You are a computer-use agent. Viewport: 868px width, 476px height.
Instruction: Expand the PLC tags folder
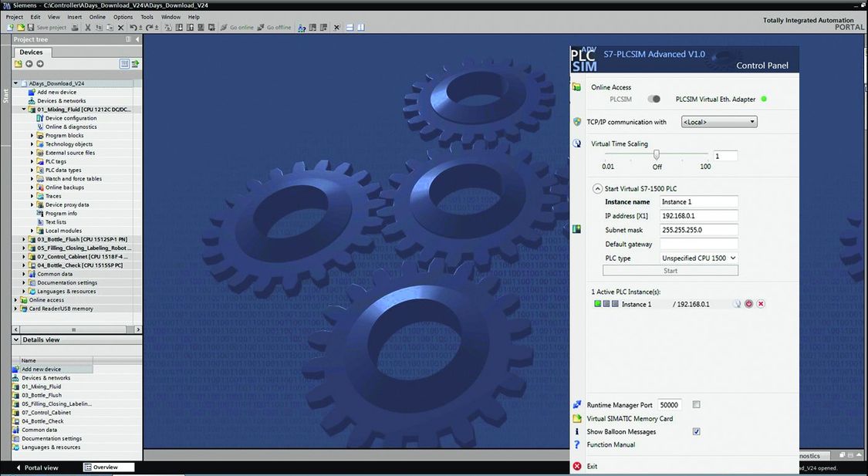(32, 161)
